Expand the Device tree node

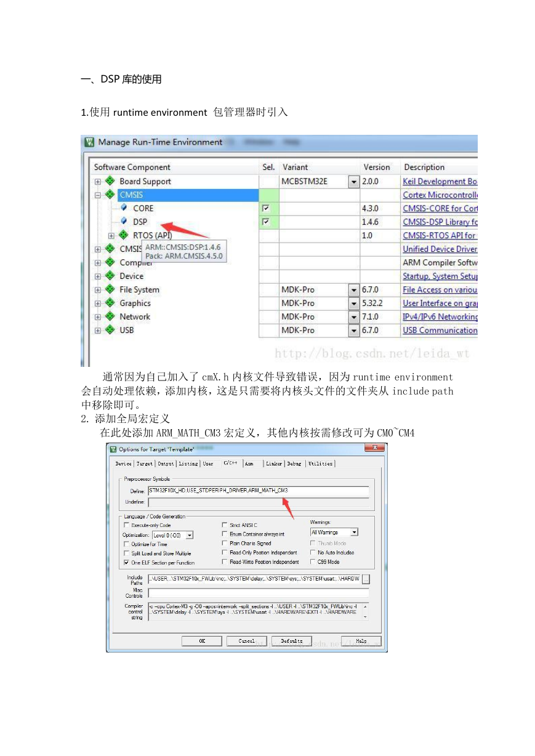(98, 276)
